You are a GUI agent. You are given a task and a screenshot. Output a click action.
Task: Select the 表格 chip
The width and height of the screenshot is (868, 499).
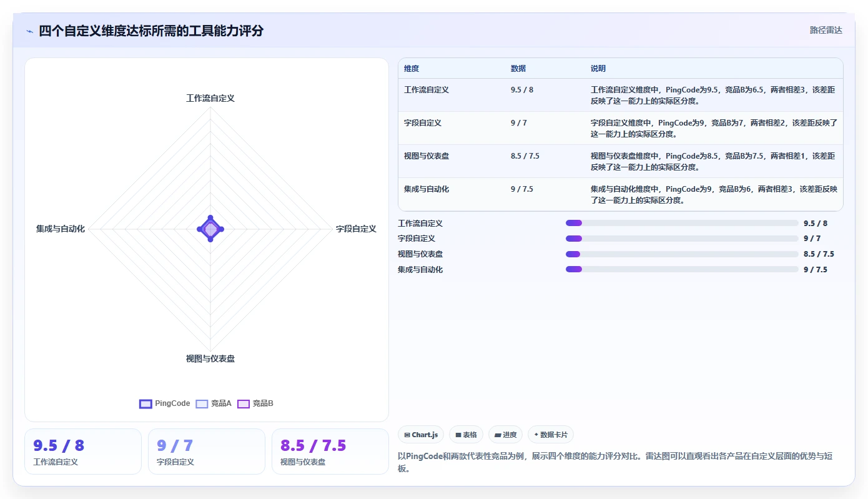[x=466, y=435]
